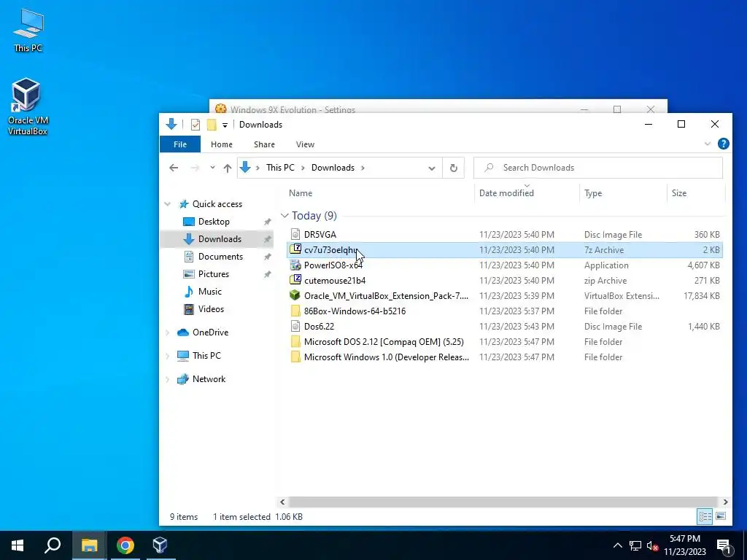Click the Search Downloads field
Screen dimensions: 747x560
598,168
